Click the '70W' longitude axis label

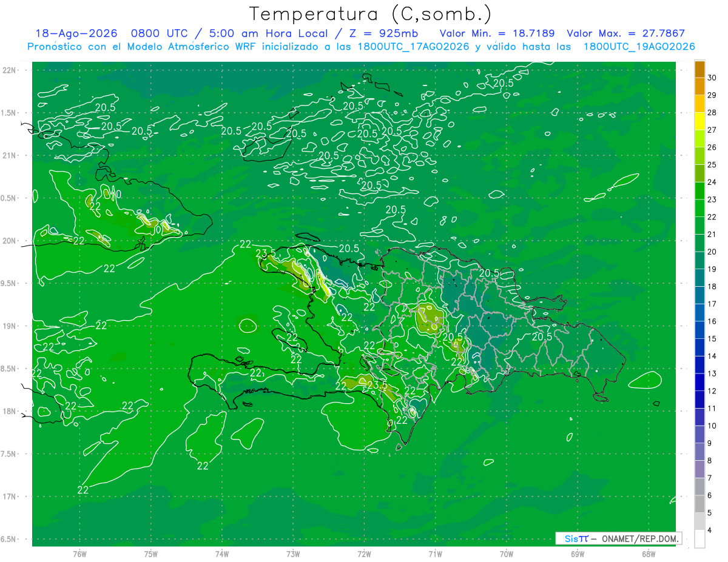[x=507, y=554]
